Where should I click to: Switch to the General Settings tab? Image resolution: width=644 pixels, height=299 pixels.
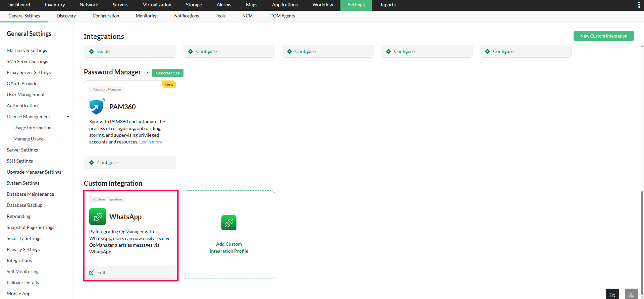[24, 16]
